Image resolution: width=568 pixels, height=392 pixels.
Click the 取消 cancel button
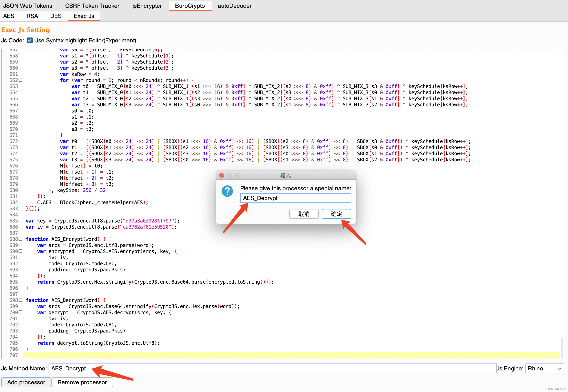(304, 214)
